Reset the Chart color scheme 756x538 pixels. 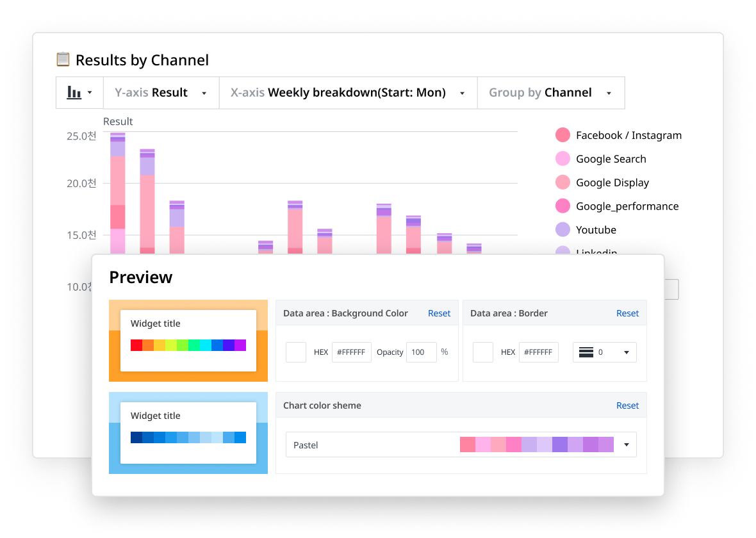pos(627,405)
